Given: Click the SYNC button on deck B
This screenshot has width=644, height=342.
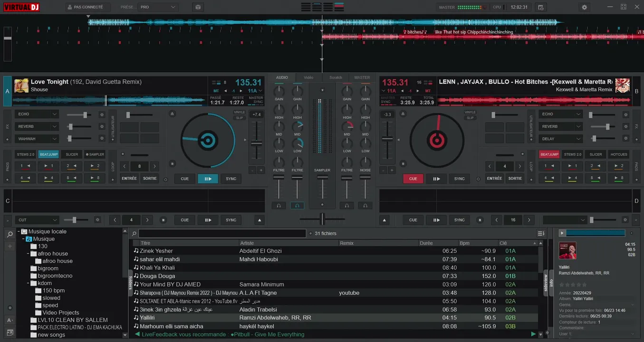Looking at the screenshot, I should [x=459, y=179].
